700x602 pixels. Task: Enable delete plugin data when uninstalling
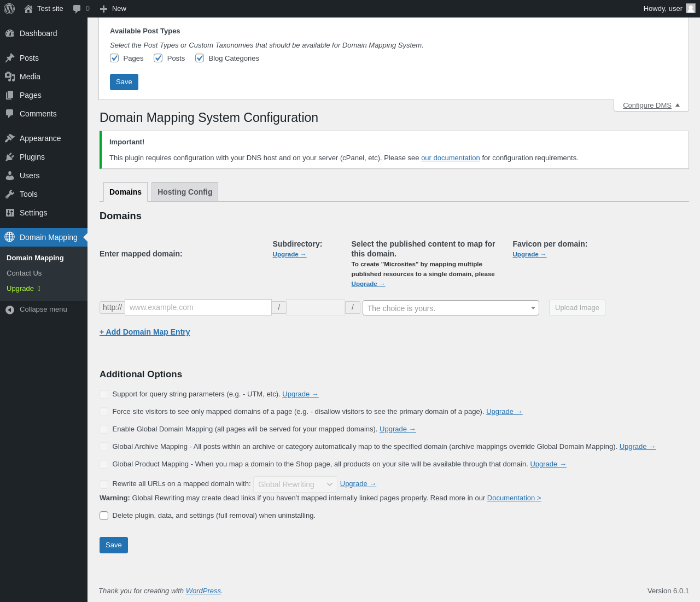pos(104,516)
